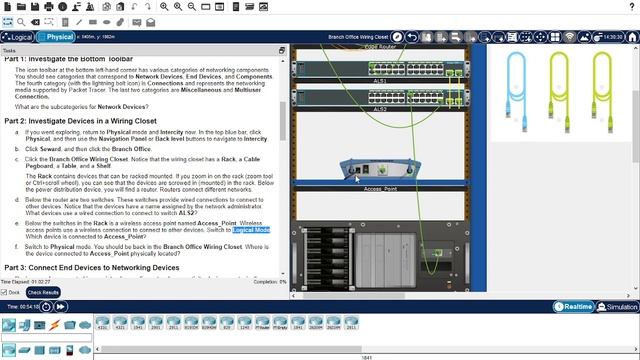
Task: Select the Network Devices category icon
Action: tap(9, 325)
